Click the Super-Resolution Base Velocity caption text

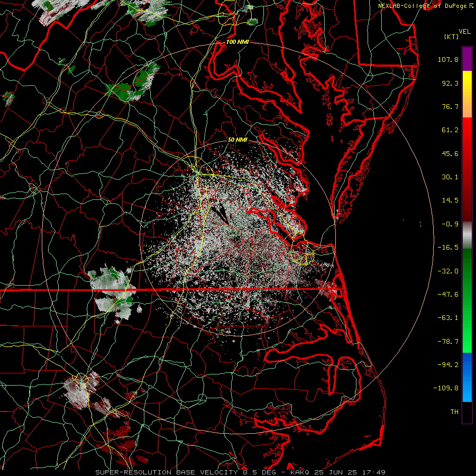click(241, 472)
